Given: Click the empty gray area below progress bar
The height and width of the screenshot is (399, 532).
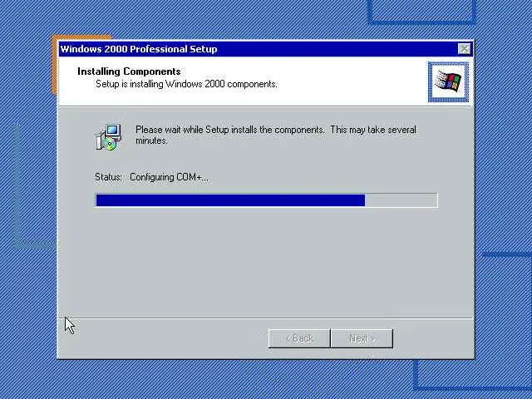Looking at the screenshot, I should tap(265, 263).
